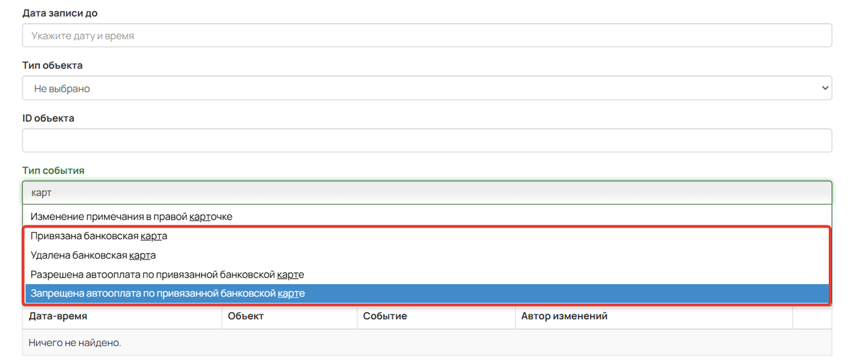The image size is (868, 362).
Task: Pick 'Удалена банковская карта' from the list
Action: click(427, 255)
